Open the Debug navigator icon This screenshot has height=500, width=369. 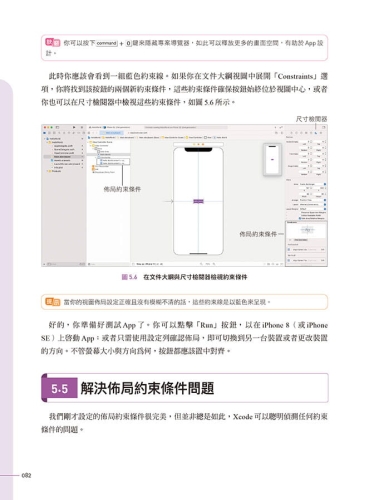(73, 133)
